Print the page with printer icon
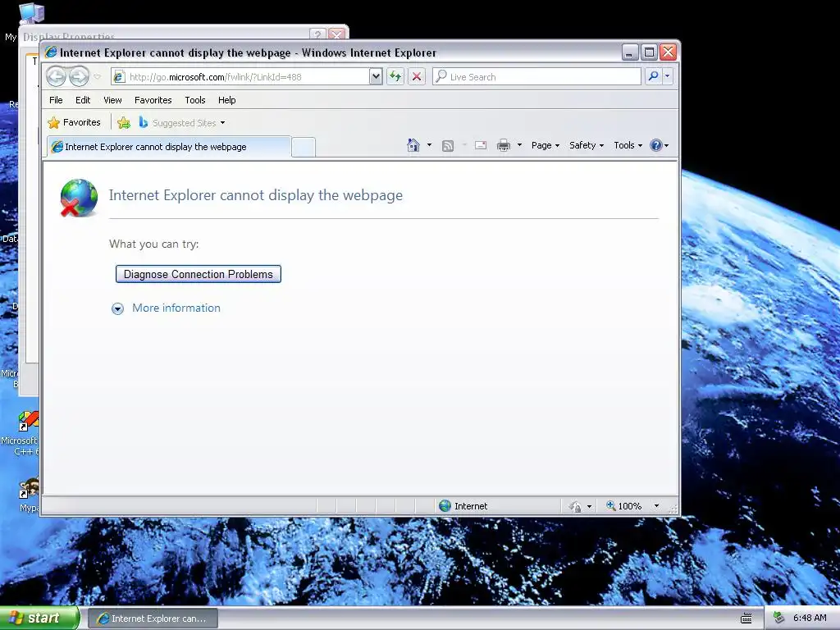This screenshot has height=630, width=840. click(x=504, y=145)
